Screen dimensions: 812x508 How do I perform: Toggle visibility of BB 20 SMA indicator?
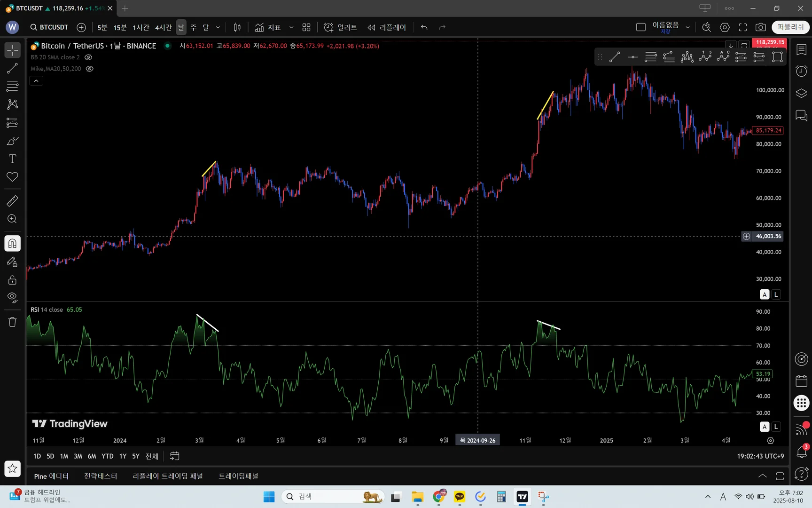88,57
